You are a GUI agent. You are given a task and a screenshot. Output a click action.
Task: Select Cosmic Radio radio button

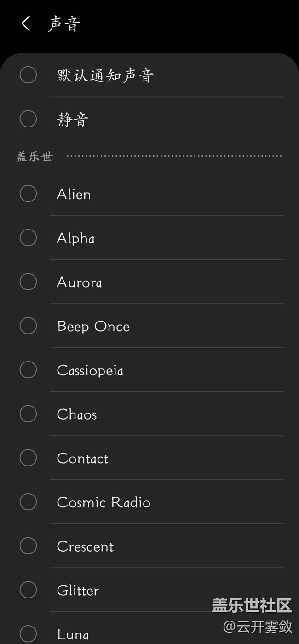(x=28, y=502)
